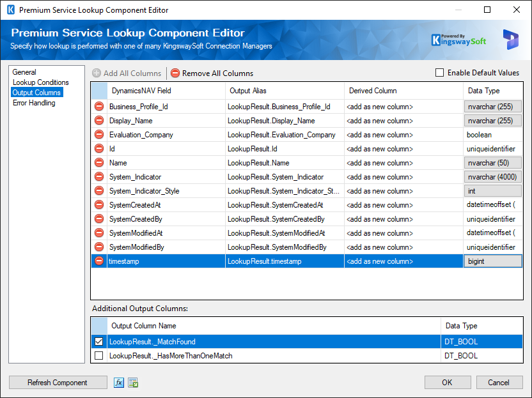Image resolution: width=532 pixels, height=398 pixels.
Task: Remove the SystemModifiedBy row
Action: tap(98, 247)
